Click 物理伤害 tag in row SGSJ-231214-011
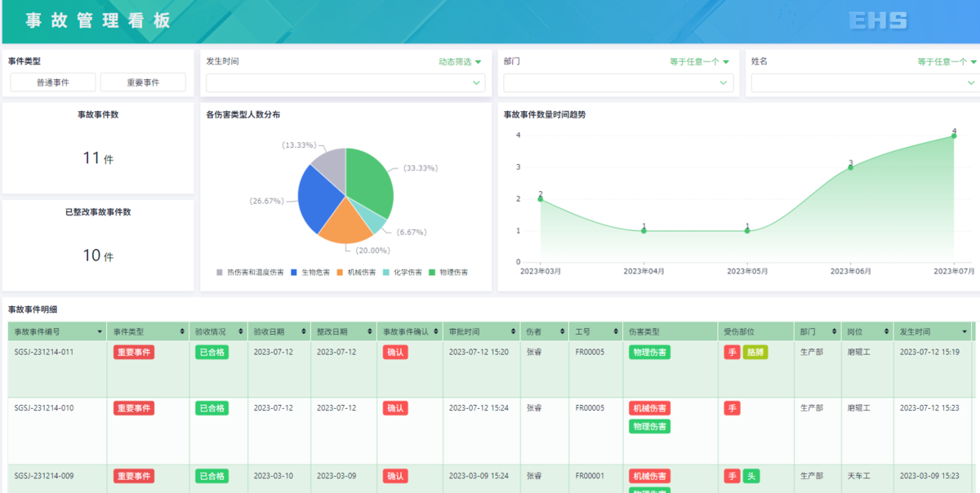 (649, 352)
